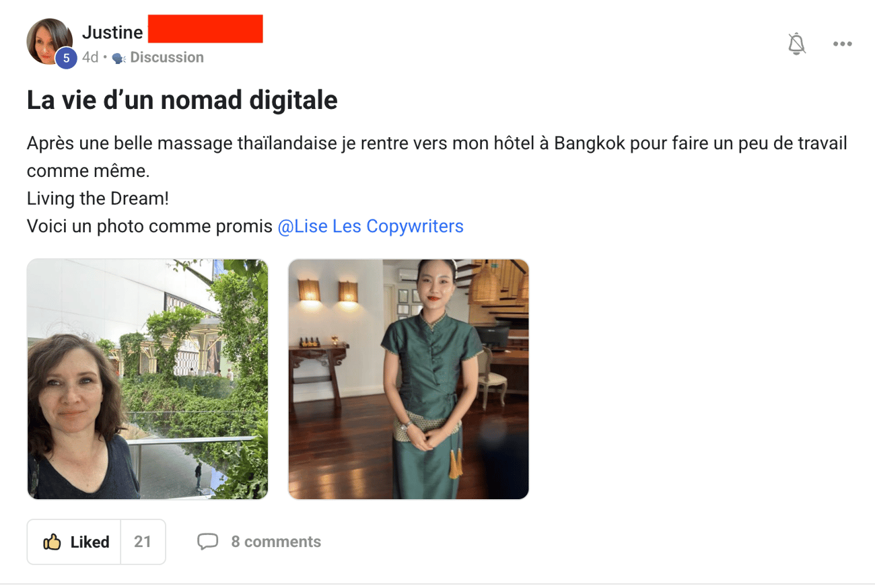The image size is (875, 588).
Task: Open Justine's profile avatar picture
Action: click(x=49, y=41)
